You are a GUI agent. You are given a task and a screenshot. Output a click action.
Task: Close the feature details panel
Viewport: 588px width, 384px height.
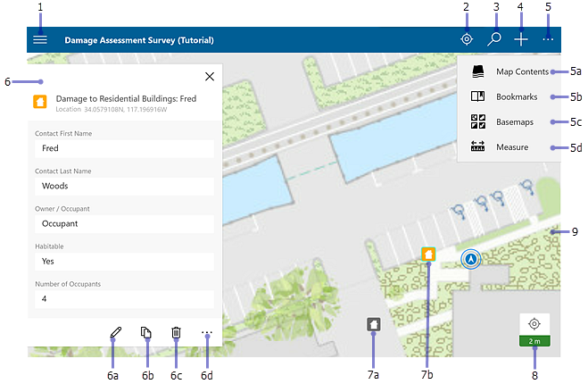(x=210, y=77)
